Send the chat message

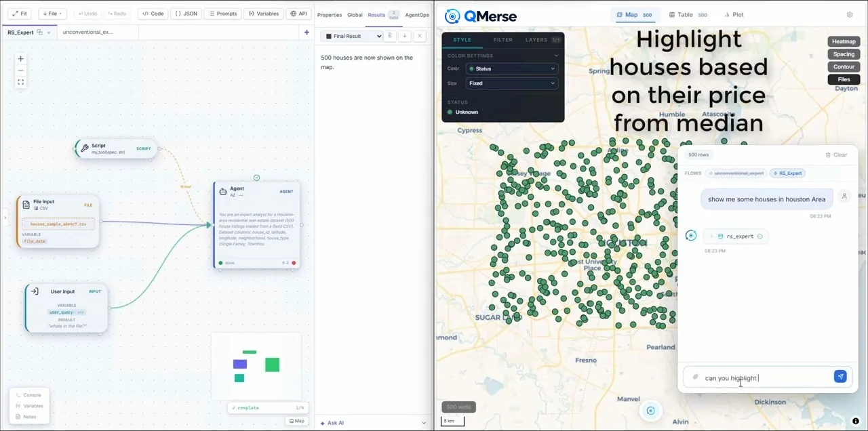[x=840, y=377]
